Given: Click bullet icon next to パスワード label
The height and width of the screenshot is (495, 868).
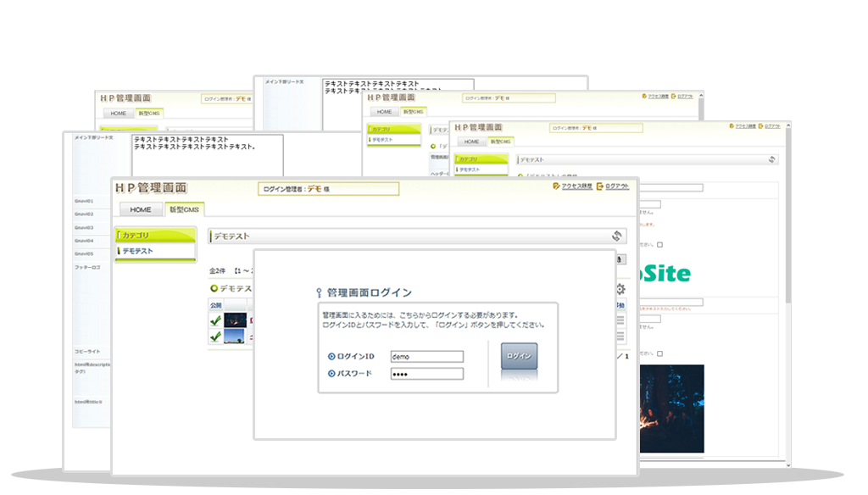Looking at the screenshot, I should [331, 374].
